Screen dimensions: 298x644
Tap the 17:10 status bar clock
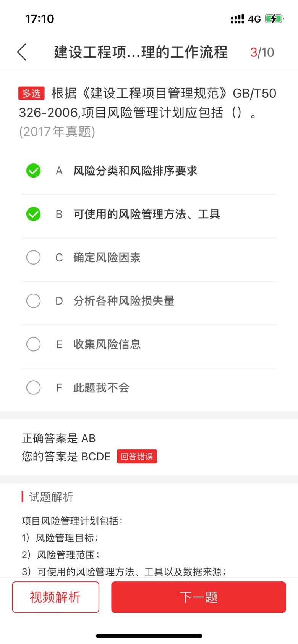tap(39, 19)
